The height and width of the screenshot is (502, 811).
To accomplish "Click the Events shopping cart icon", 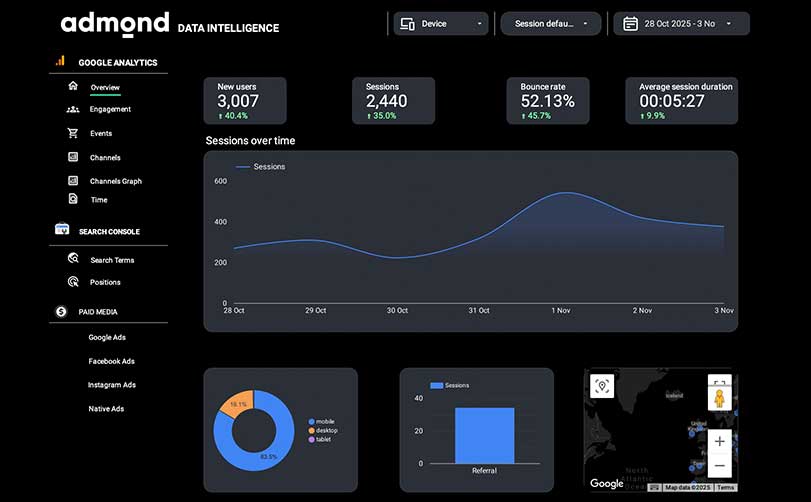I will point(73,133).
